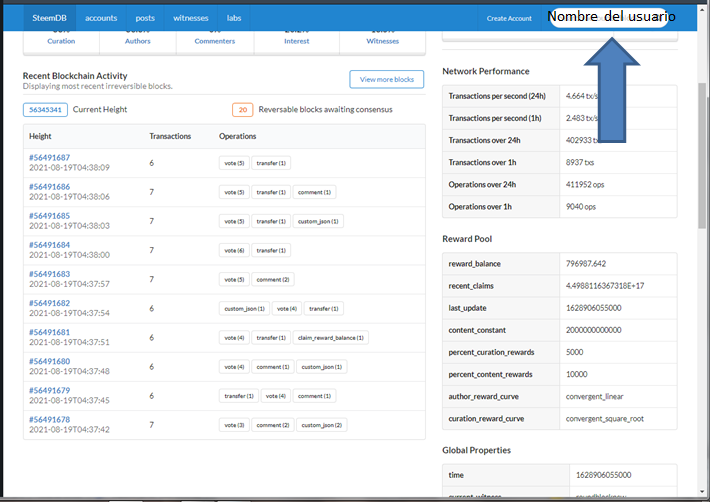Open the Authors stat link
The width and height of the screenshot is (710, 502).
(x=138, y=41)
